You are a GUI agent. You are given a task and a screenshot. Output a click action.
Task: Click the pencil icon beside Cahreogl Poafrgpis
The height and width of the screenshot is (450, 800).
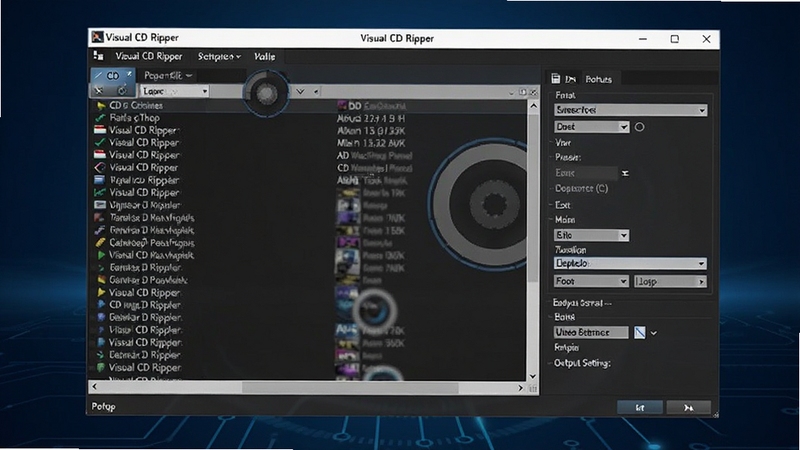pos(101,242)
